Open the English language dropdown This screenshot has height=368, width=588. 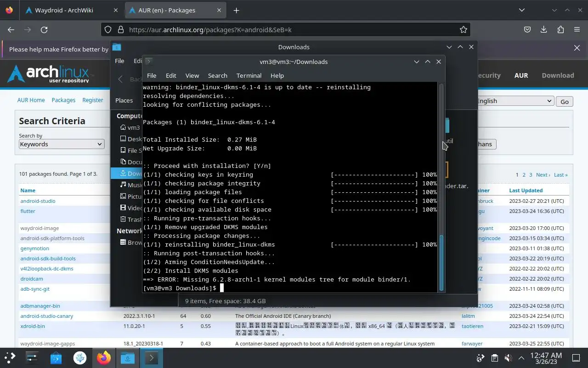[514, 101]
